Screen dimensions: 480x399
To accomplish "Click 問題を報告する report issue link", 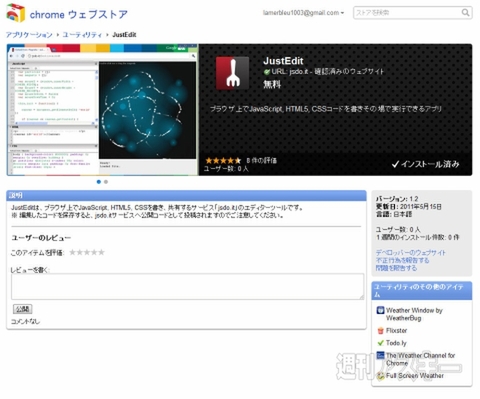I will (396, 268).
